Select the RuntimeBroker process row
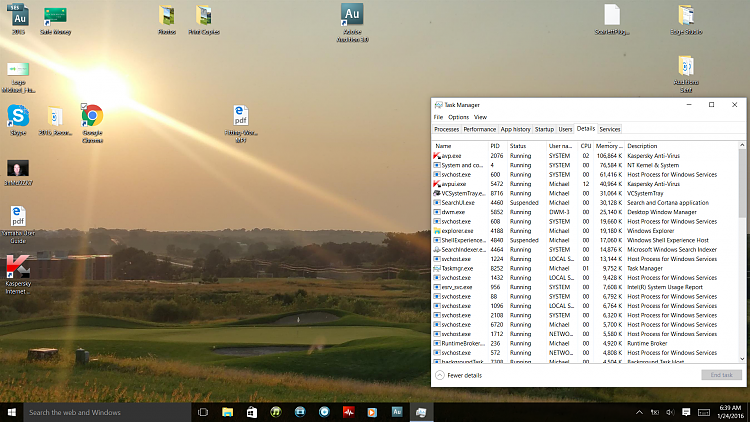Screen dimensions: 750x422 (585, 343)
